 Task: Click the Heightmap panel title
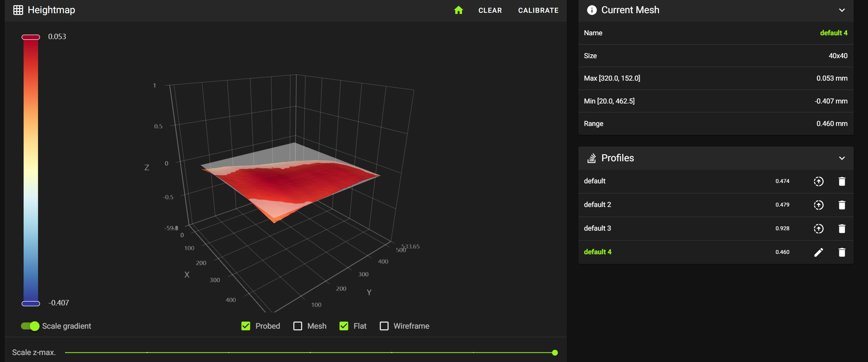[51, 10]
